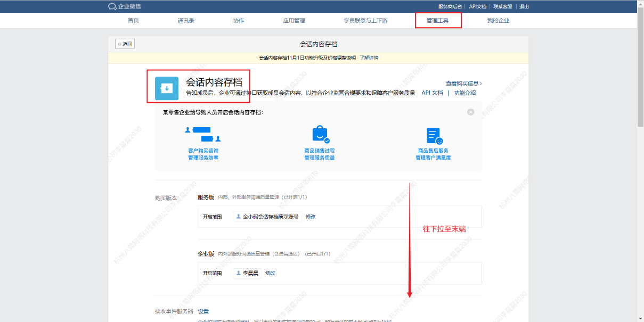Screen dimensions: 644x322
Task: Open the 管理工具 tab
Action: [x=437, y=21]
